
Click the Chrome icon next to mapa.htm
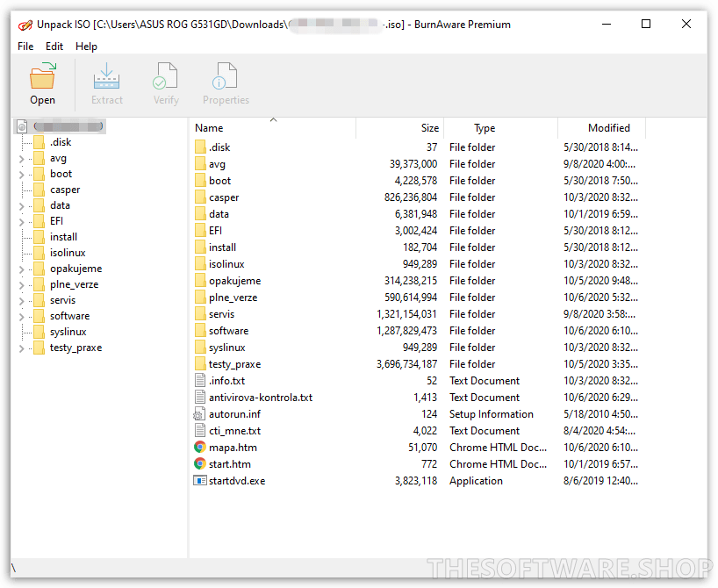pyautogui.click(x=199, y=447)
